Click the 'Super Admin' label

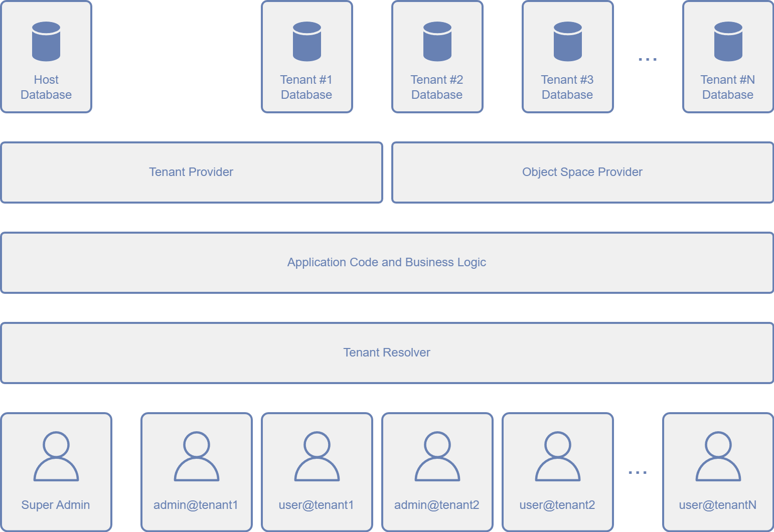pyautogui.click(x=56, y=505)
